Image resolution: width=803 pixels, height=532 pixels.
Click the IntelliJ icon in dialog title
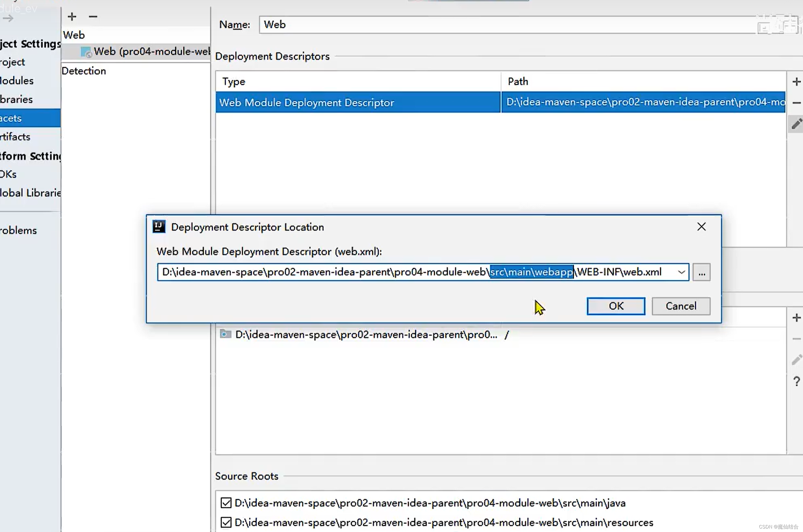click(159, 227)
